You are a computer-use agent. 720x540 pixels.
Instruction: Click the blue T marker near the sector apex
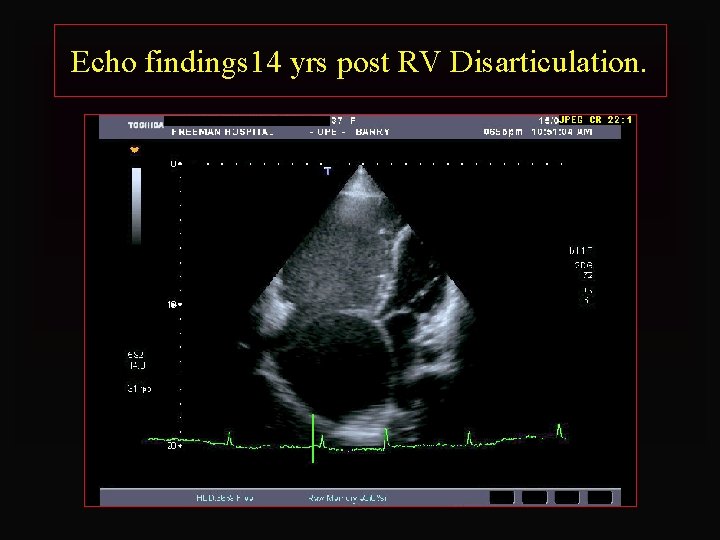[327, 171]
